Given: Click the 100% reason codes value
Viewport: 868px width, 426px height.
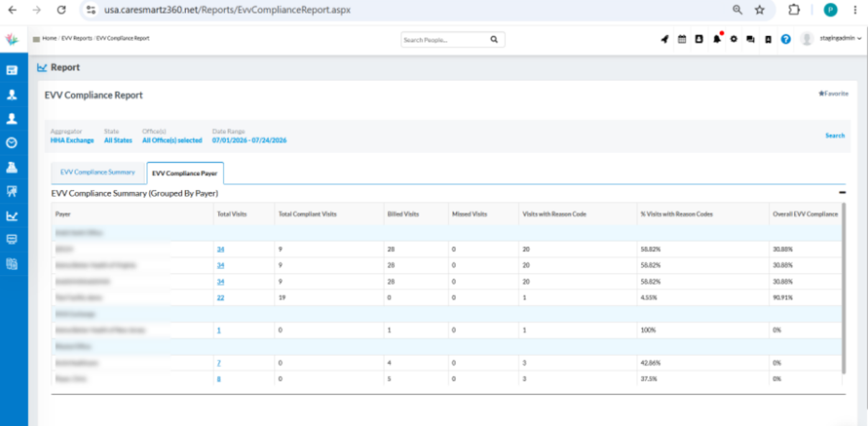Looking at the screenshot, I should (x=648, y=330).
